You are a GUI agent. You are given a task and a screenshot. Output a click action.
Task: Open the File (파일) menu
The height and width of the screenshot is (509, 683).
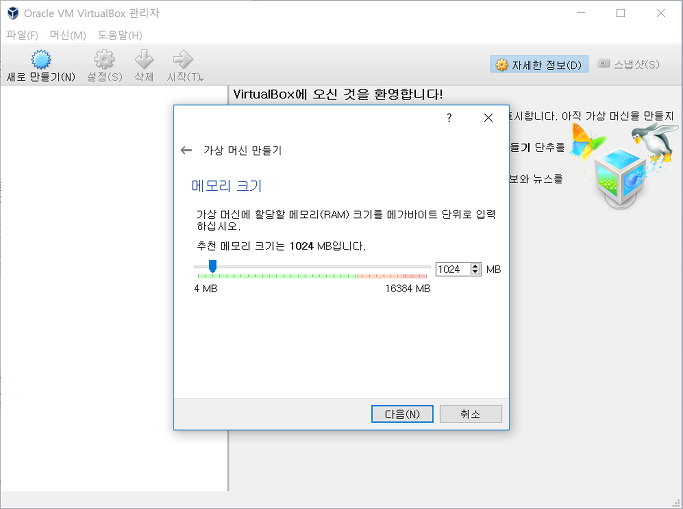point(22,35)
